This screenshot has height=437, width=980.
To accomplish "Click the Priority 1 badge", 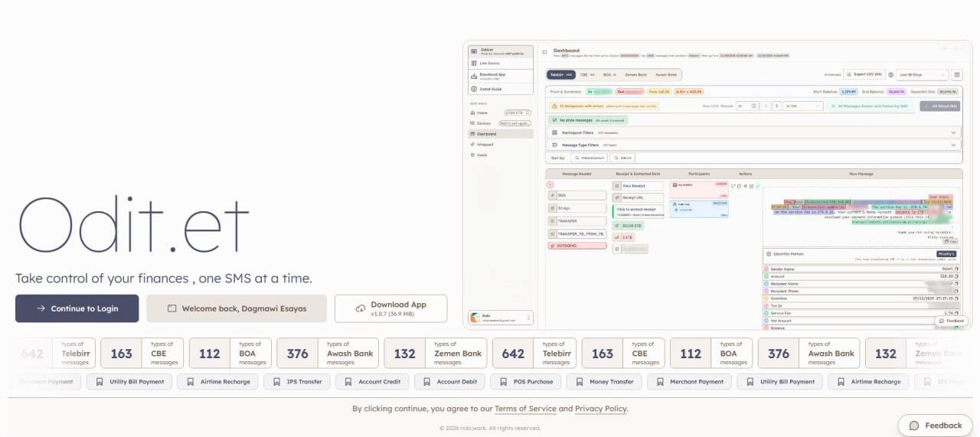I will [946, 253].
